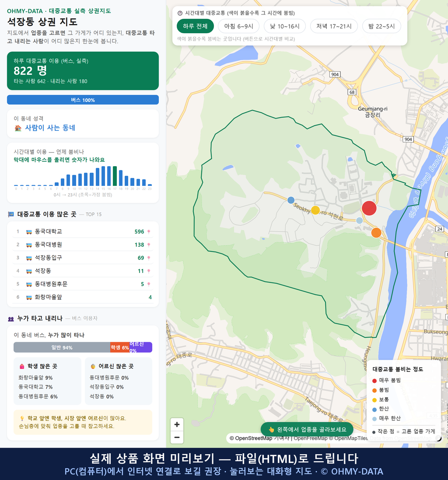Click the icon beside 대중교통 이용 많은 곳
This screenshot has height=480, width=448.
[x=11, y=214]
